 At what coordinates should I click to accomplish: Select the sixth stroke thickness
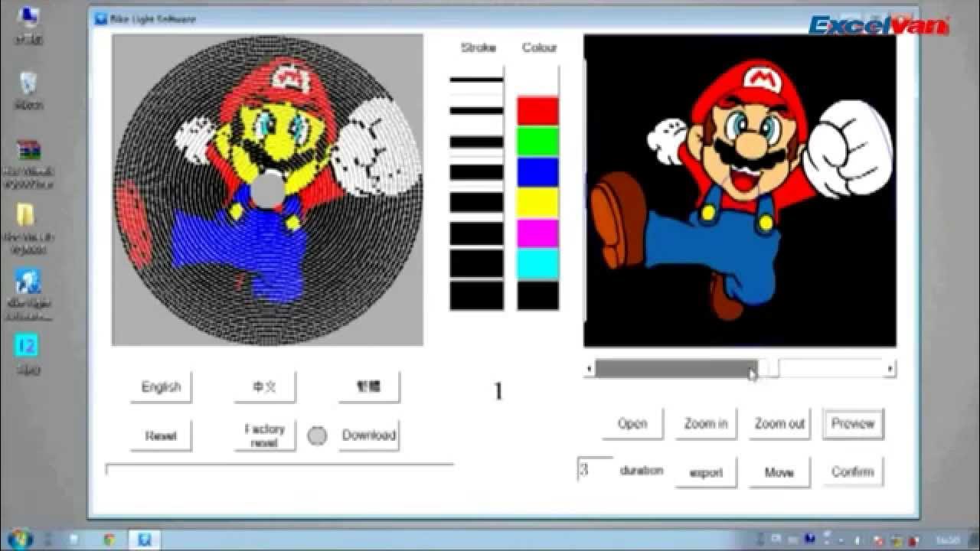tap(476, 233)
